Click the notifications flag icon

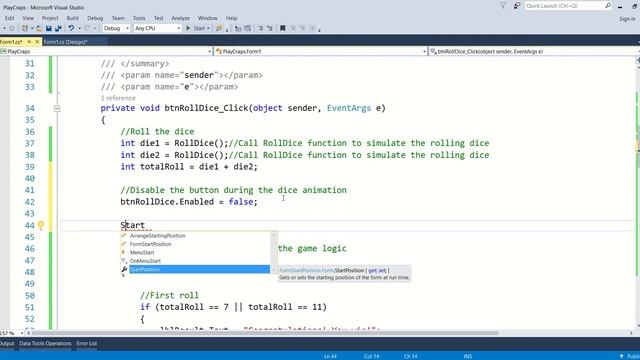point(503,6)
